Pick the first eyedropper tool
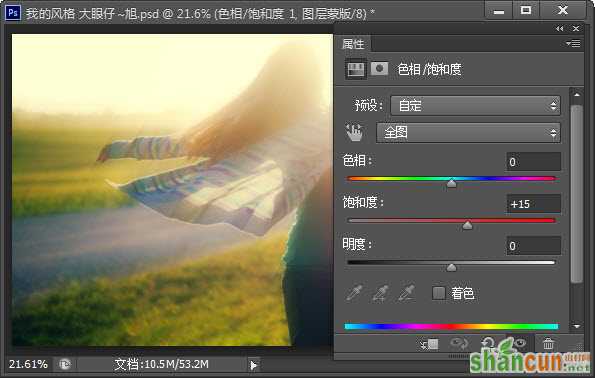Screen dimensions: 595x378 (354, 293)
